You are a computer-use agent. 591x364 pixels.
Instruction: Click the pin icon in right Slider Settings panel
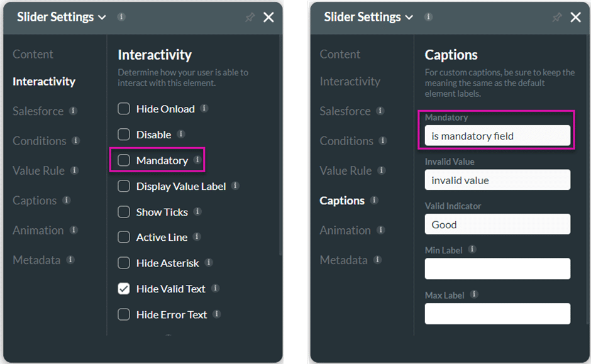(556, 18)
